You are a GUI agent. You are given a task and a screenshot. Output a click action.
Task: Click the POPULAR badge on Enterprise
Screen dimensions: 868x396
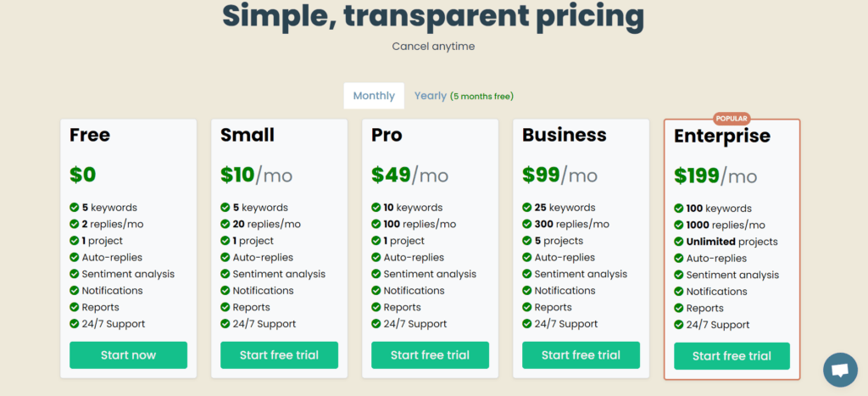point(732,119)
